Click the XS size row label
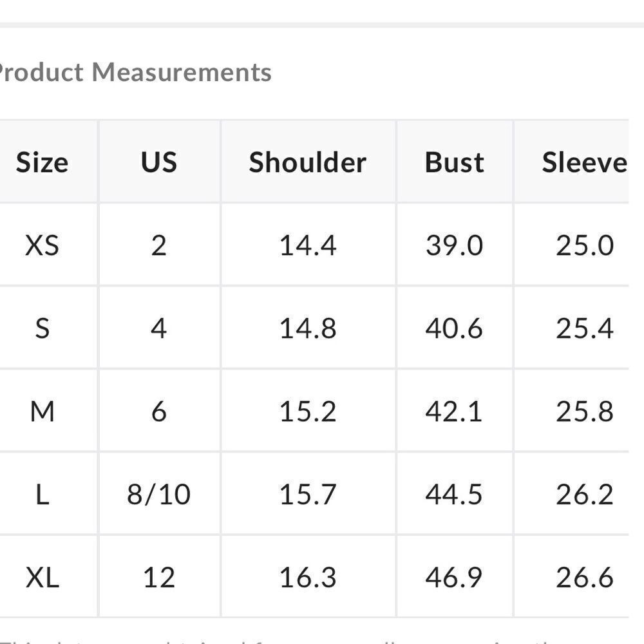 42,245
